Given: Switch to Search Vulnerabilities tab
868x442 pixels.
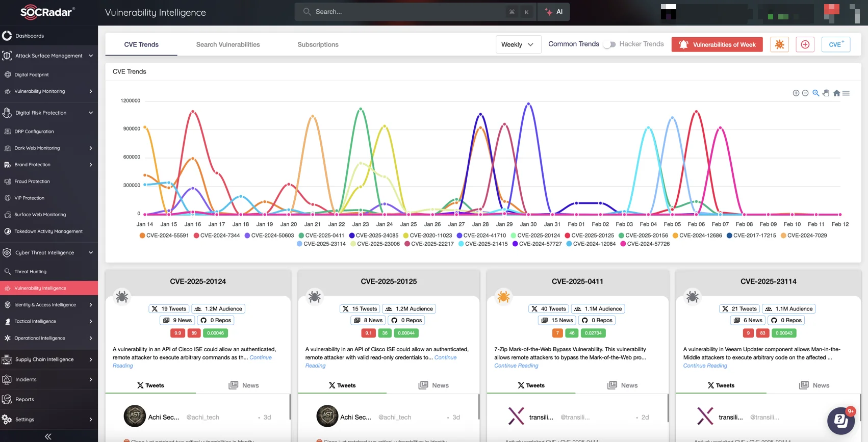Looking at the screenshot, I should [228, 44].
